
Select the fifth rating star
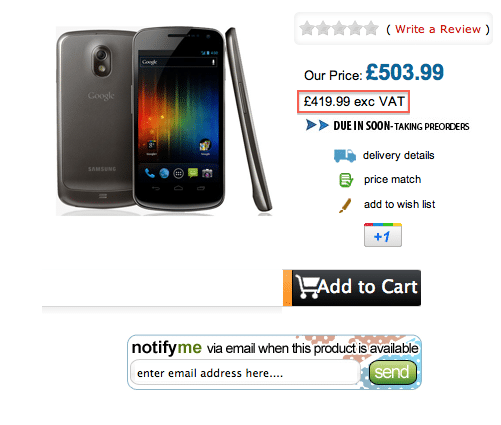[x=371, y=29]
